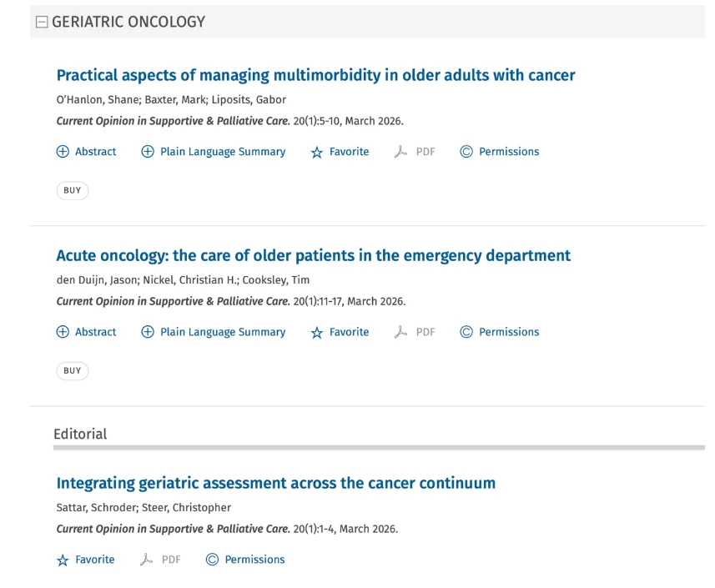Screen dimensions: 715x588
Task: Open Integrating geriatric assessment editorial title
Action: pos(275,483)
